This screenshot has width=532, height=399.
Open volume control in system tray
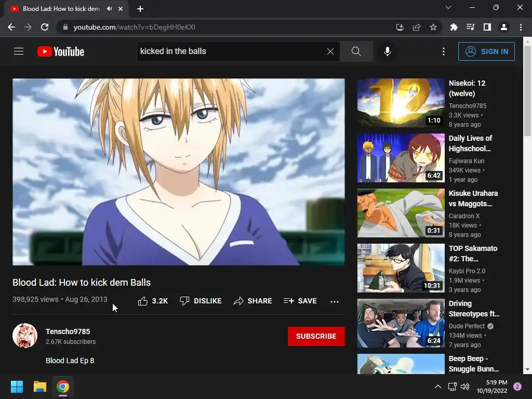465,387
